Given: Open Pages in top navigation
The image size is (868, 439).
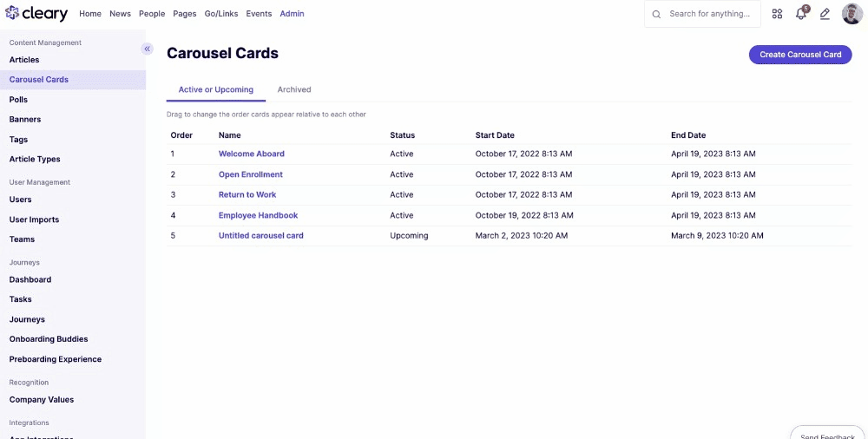Looking at the screenshot, I should (185, 14).
